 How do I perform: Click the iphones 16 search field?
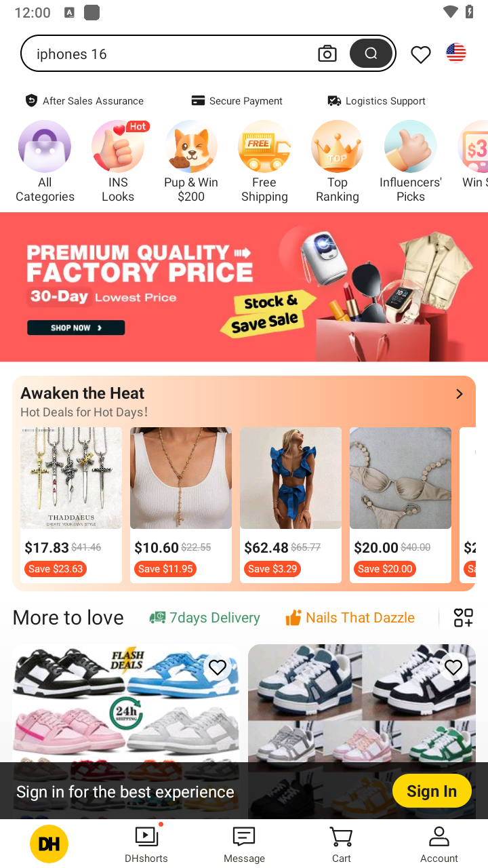click(169, 54)
